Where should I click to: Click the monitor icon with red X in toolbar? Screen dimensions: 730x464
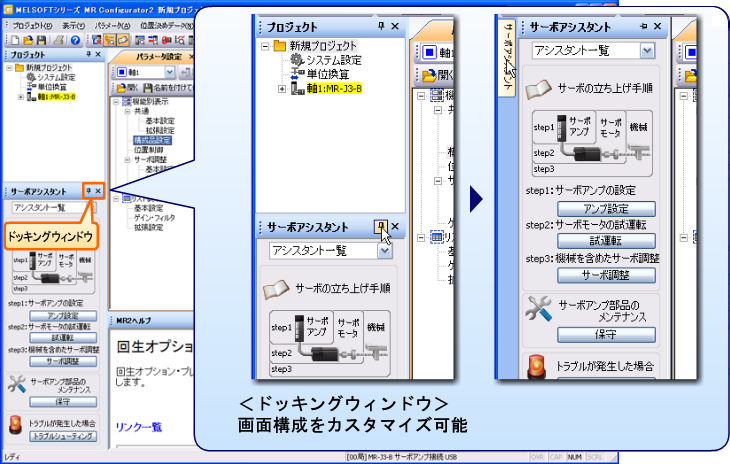click(96, 40)
